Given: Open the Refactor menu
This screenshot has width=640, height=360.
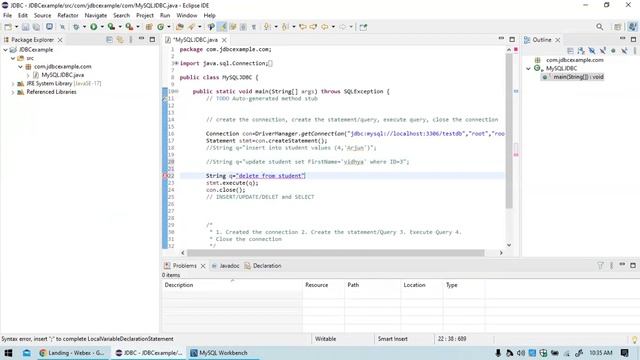Looking at the screenshot, I should [68, 15].
